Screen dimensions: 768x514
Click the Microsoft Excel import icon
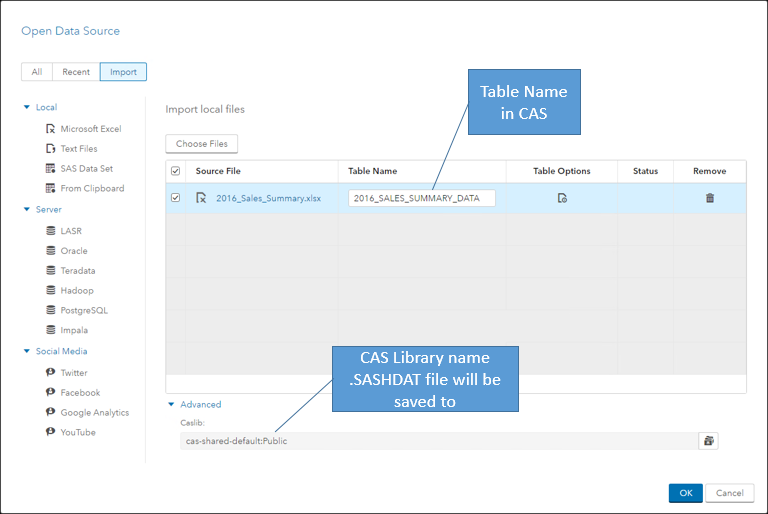coord(51,129)
